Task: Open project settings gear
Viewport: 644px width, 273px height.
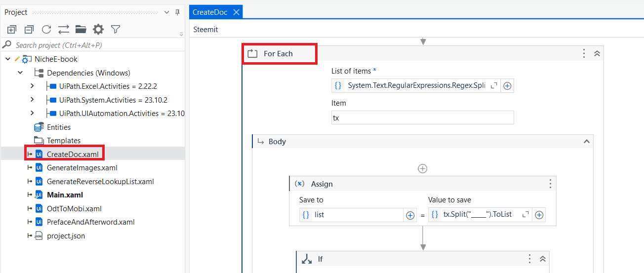Action: (98, 30)
